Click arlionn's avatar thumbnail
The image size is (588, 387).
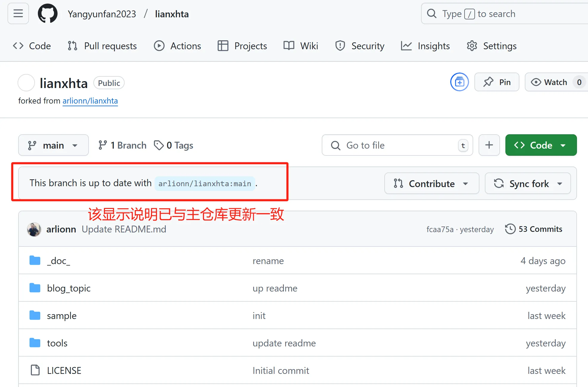pyautogui.click(x=34, y=229)
